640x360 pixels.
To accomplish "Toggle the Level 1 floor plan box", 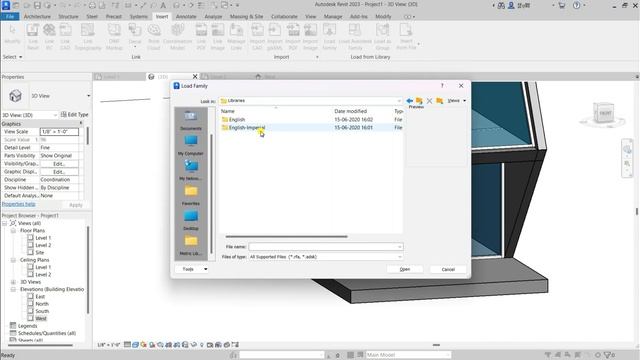I will coord(31,238).
